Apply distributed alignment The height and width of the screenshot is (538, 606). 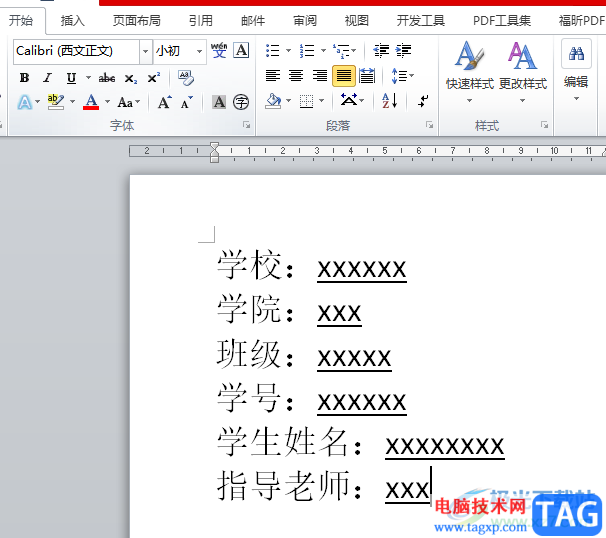pos(367,75)
